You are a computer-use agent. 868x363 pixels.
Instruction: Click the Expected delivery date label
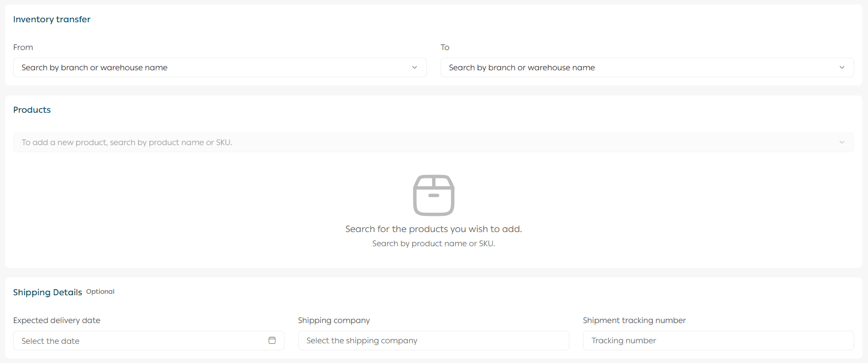click(57, 320)
